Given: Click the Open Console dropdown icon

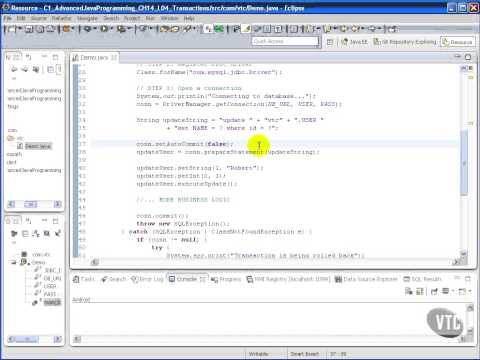Looking at the screenshot, I should click(x=464, y=292).
